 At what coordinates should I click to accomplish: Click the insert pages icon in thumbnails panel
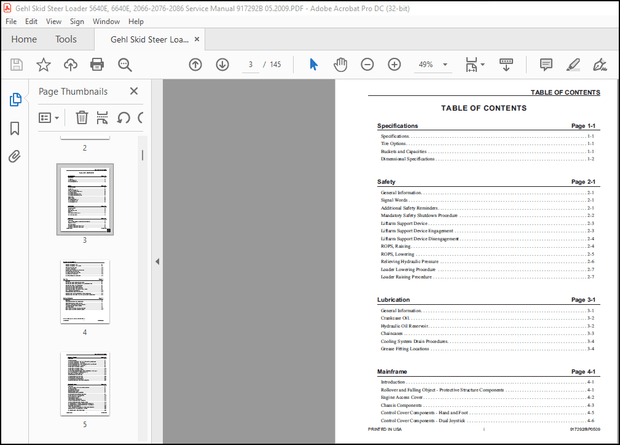pyautogui.click(x=102, y=117)
